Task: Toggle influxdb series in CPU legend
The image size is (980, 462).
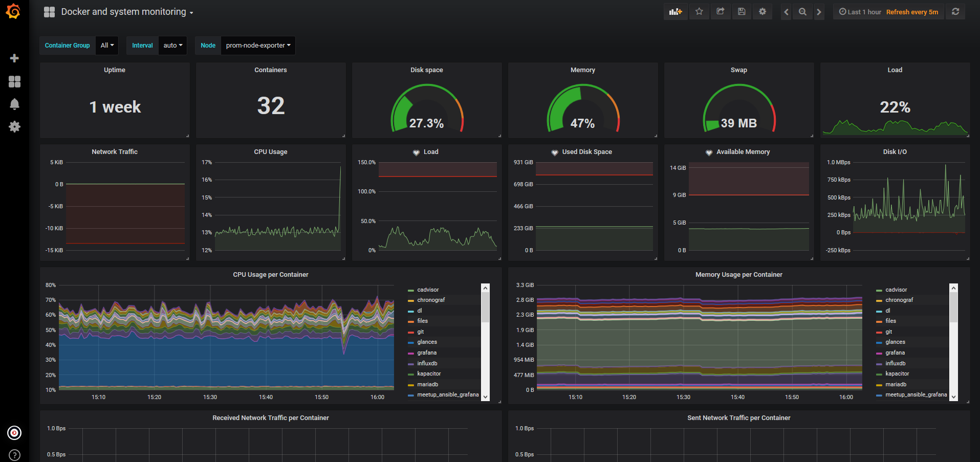Action: coord(427,364)
